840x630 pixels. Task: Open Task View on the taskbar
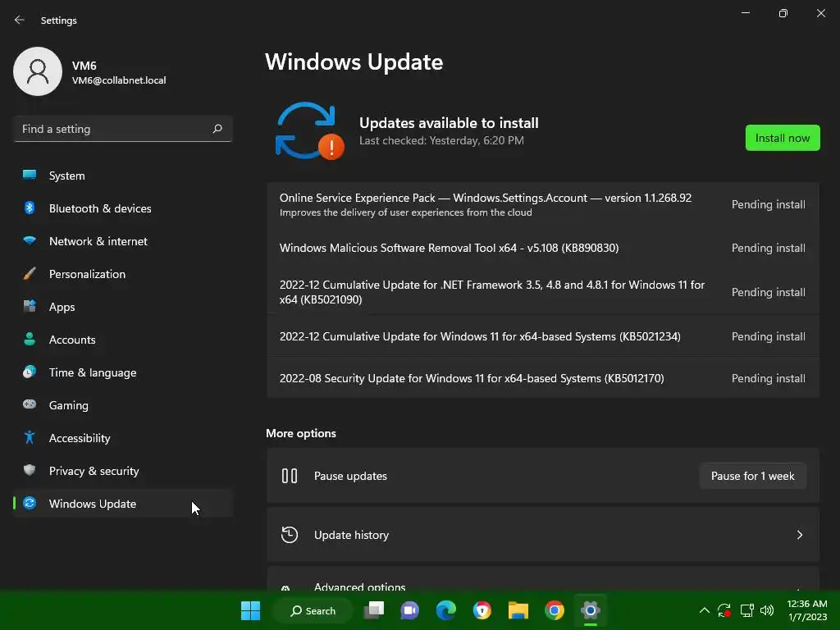pos(374,610)
